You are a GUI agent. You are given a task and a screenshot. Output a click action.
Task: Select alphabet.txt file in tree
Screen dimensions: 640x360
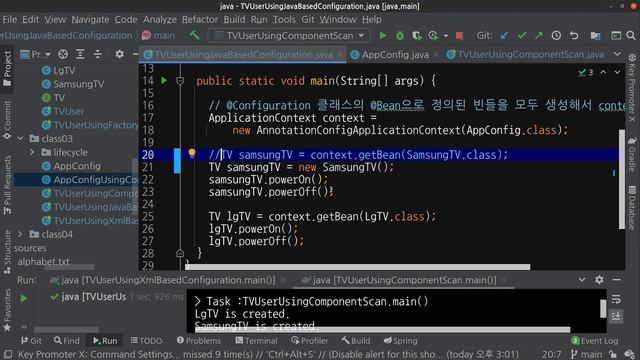(43, 262)
